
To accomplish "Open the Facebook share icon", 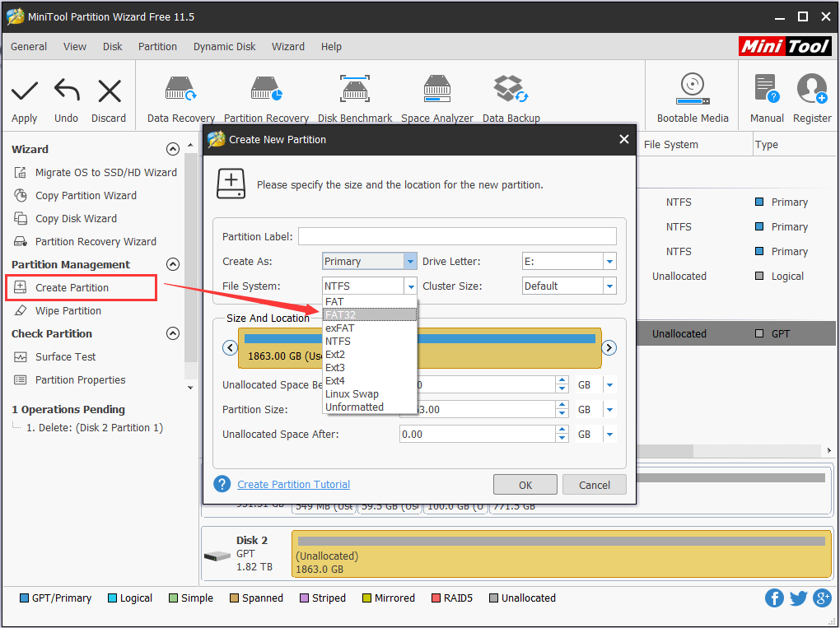I will [x=774, y=598].
